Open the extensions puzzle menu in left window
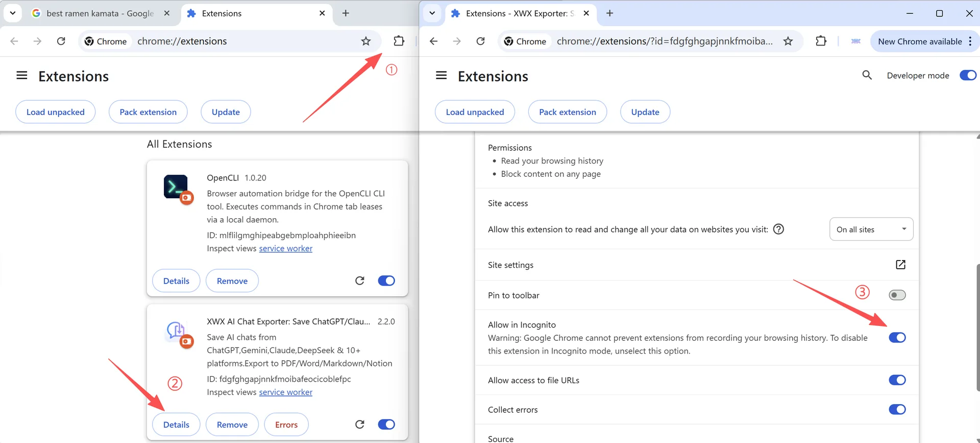This screenshot has height=443, width=980. (399, 41)
